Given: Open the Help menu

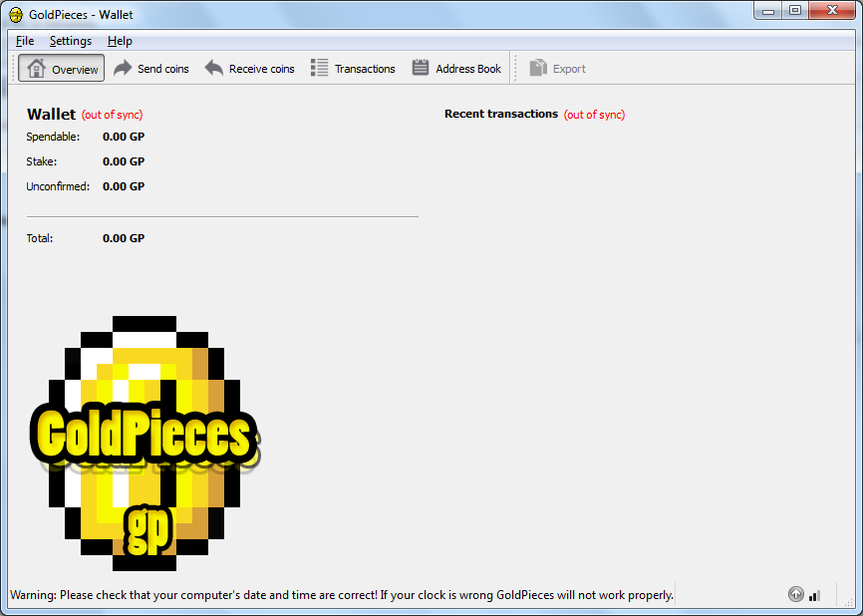Looking at the screenshot, I should coord(120,41).
